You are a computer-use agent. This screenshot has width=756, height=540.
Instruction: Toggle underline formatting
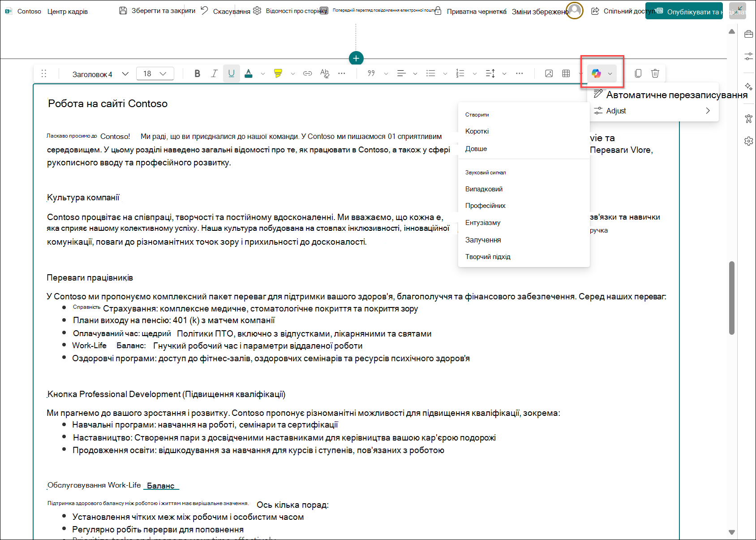point(231,73)
